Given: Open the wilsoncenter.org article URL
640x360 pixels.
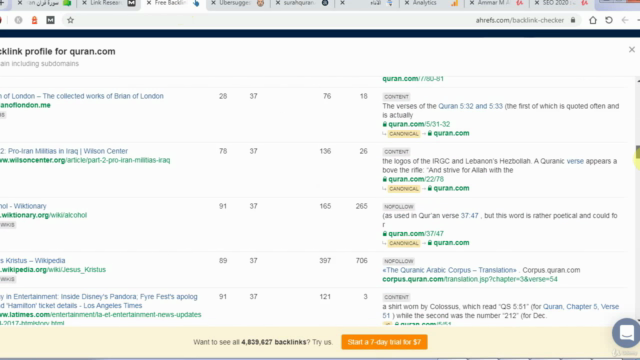Looking at the screenshot, I should [x=85, y=160].
